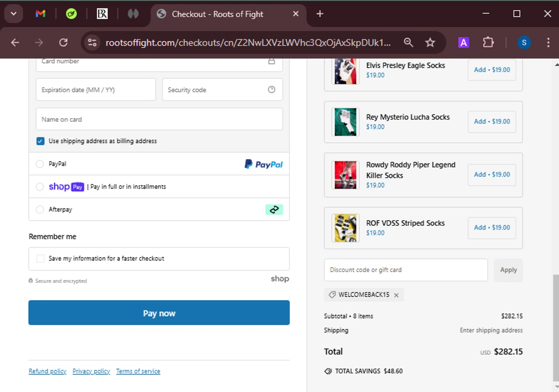Image resolution: width=559 pixels, height=392 pixels.
Task: Open the zoom magnifier icon in address bar
Action: [408, 42]
